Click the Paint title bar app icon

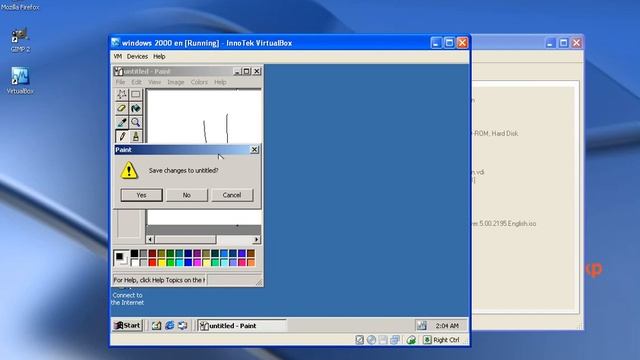[x=118, y=71]
